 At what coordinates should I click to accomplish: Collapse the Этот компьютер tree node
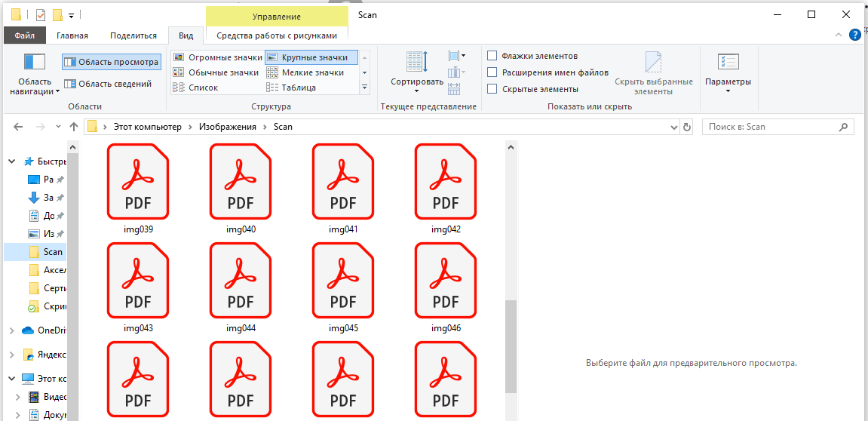click(12, 379)
